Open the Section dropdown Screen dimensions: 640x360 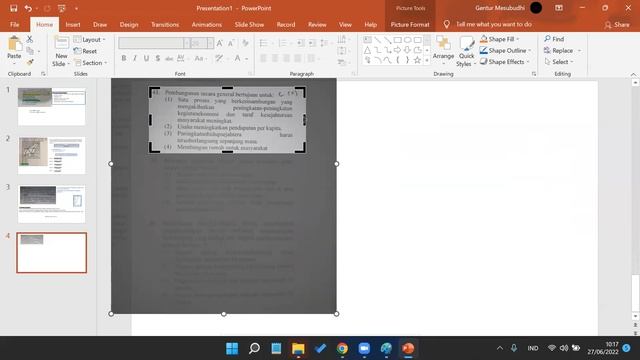[91, 63]
